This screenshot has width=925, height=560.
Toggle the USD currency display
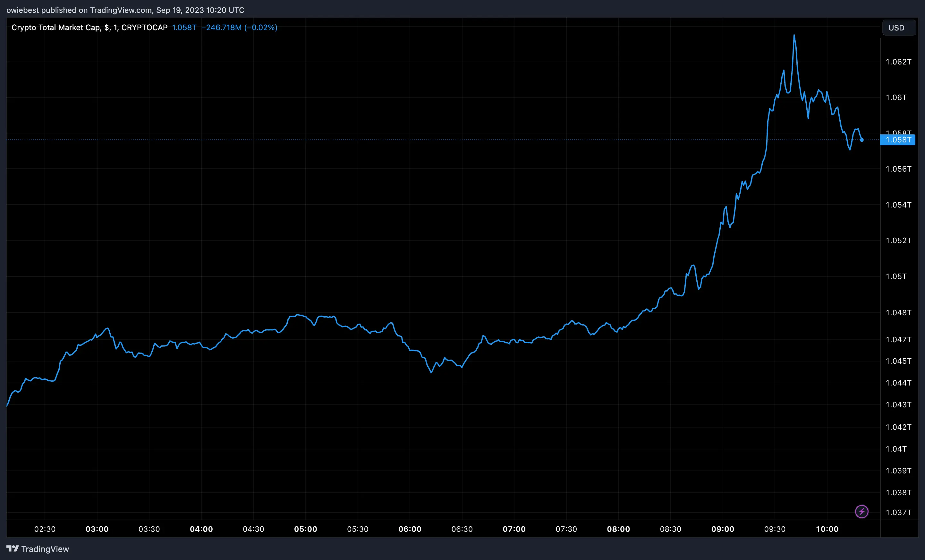899,27
